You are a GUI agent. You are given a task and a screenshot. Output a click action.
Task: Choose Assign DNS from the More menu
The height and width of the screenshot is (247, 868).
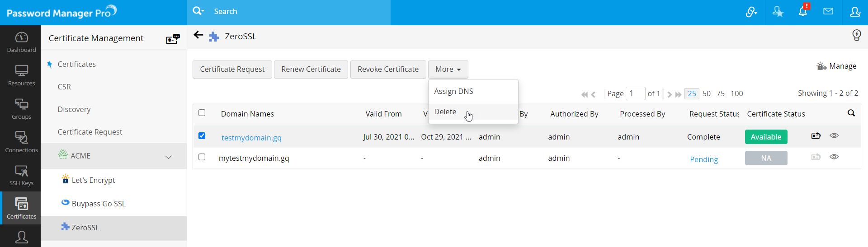click(x=453, y=92)
